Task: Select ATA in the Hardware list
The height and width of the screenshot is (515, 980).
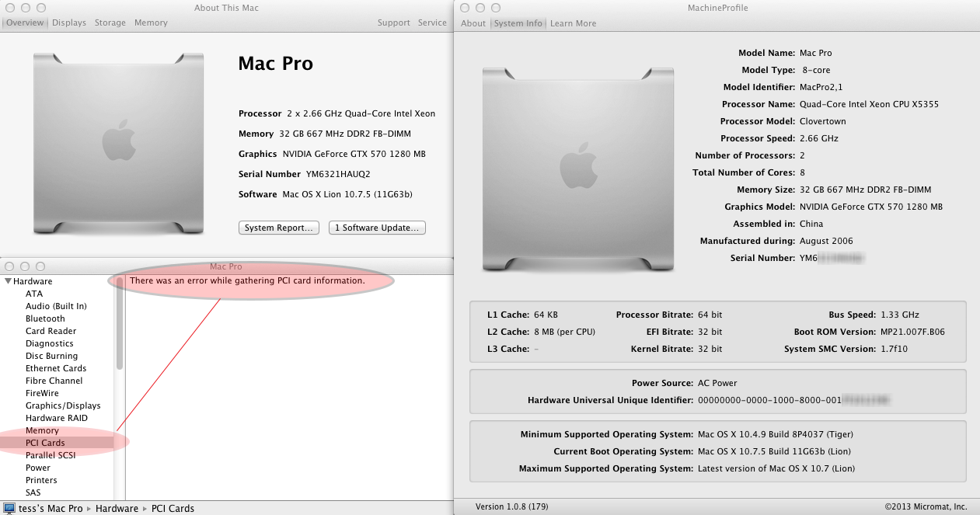Action: [34, 294]
